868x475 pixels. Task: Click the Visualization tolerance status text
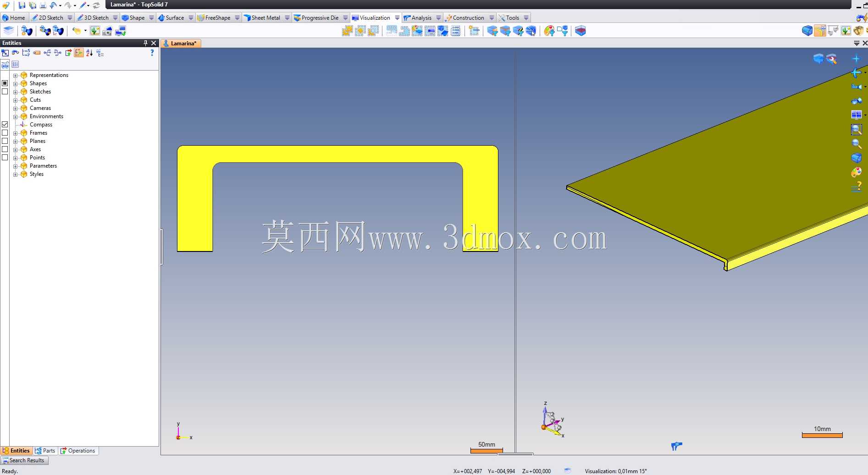(616, 471)
